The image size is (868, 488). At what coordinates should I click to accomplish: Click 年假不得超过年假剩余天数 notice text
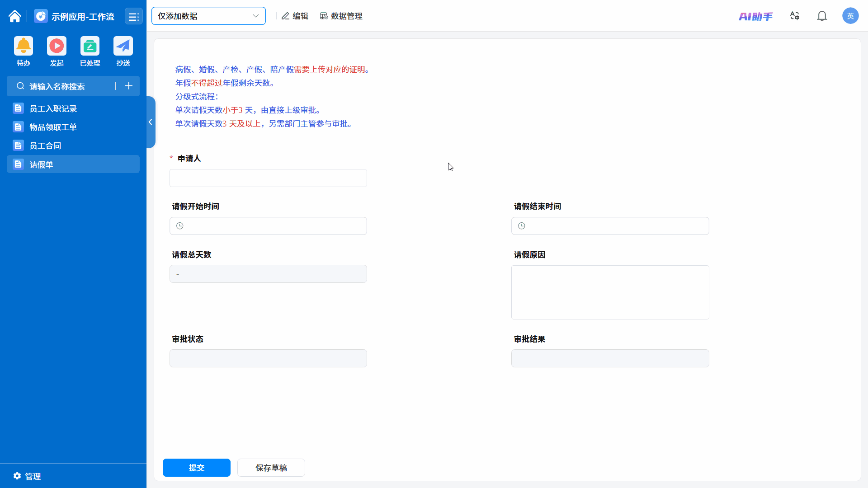coord(225,83)
